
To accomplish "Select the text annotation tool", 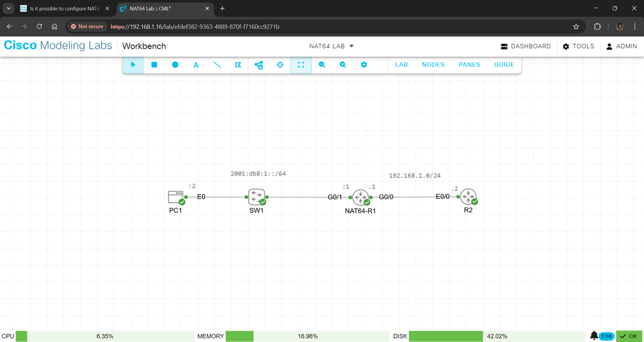I will click(196, 65).
